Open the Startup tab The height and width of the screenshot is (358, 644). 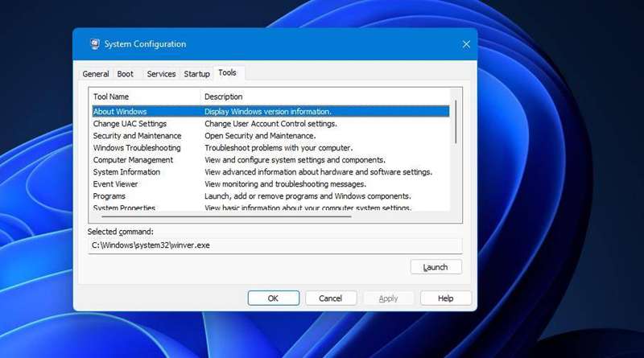pyautogui.click(x=196, y=74)
